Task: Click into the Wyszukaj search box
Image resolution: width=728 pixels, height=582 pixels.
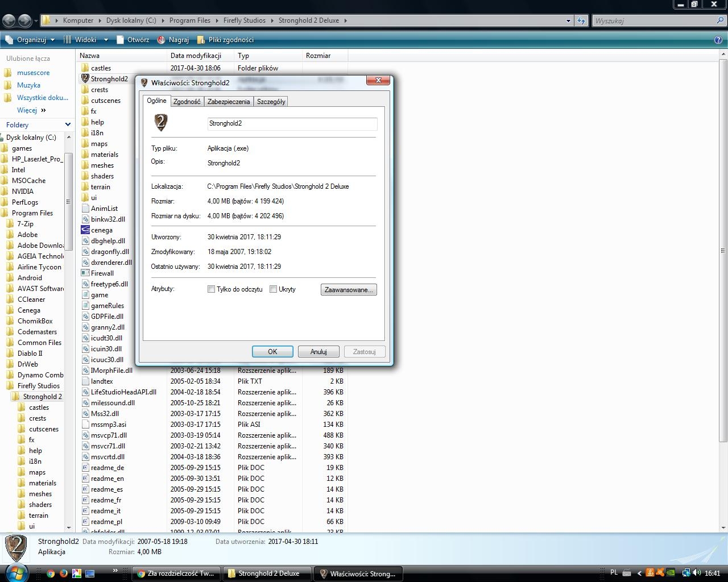Action: point(654,20)
